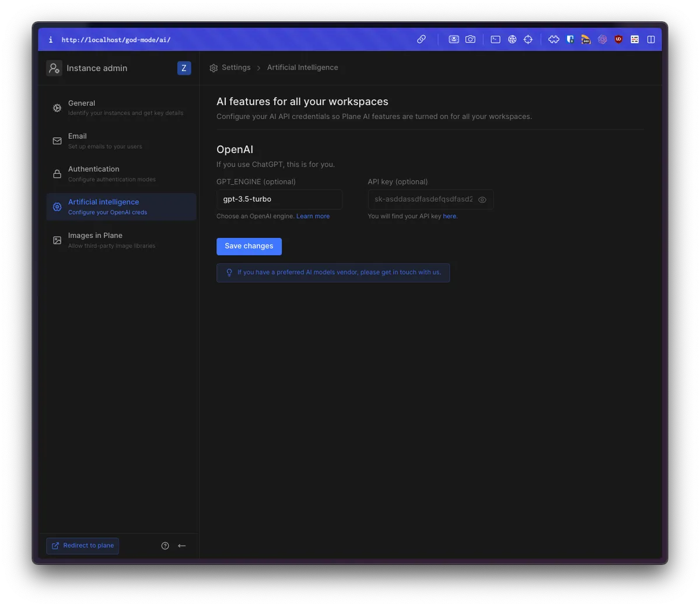Open the terminal console icon in toolbar
This screenshot has width=700, height=607.
(495, 39)
